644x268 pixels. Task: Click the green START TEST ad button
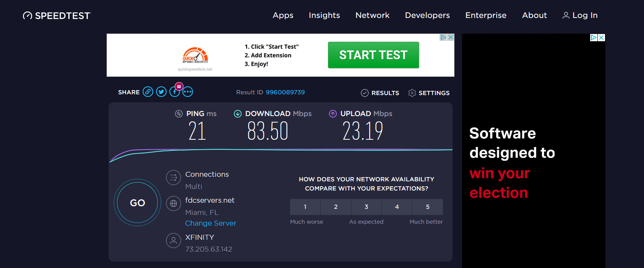(373, 55)
